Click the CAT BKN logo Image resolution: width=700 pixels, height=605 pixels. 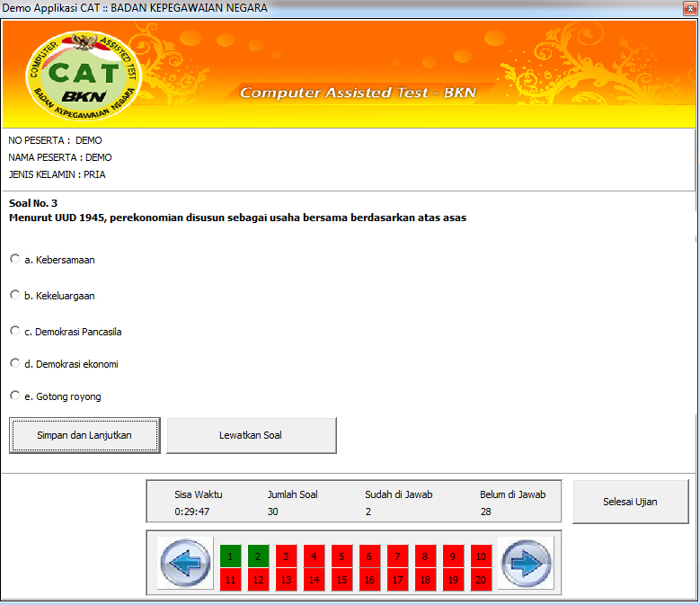pyautogui.click(x=84, y=75)
